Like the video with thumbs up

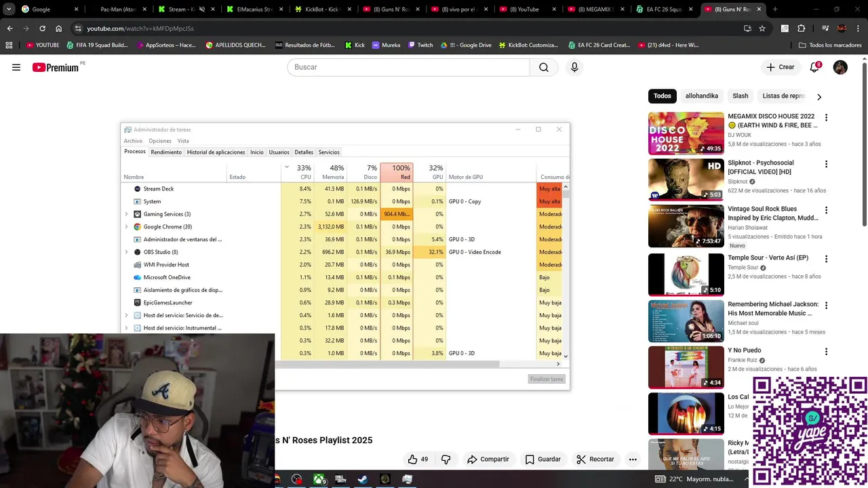click(x=418, y=459)
